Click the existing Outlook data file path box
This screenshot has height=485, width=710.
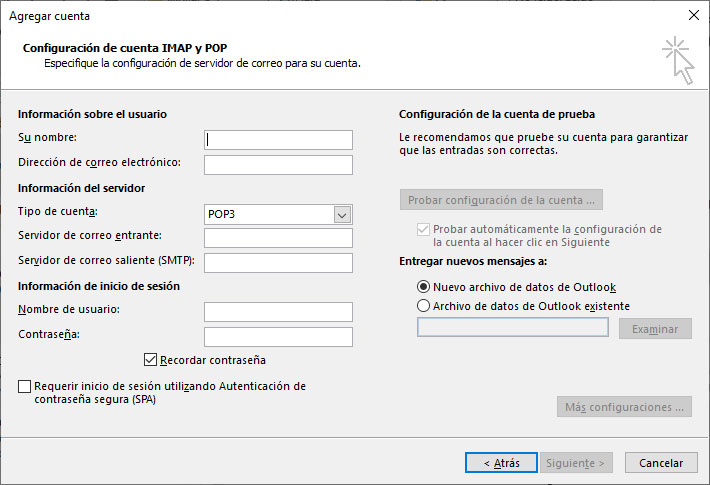[x=512, y=328]
